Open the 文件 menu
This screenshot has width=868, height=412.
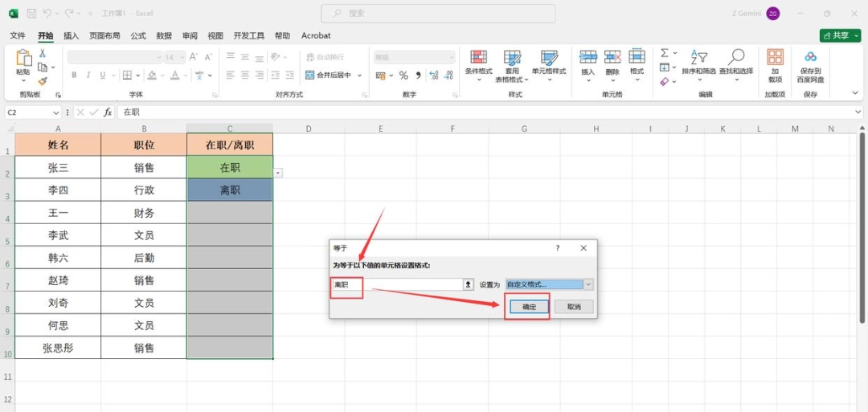[x=18, y=35]
